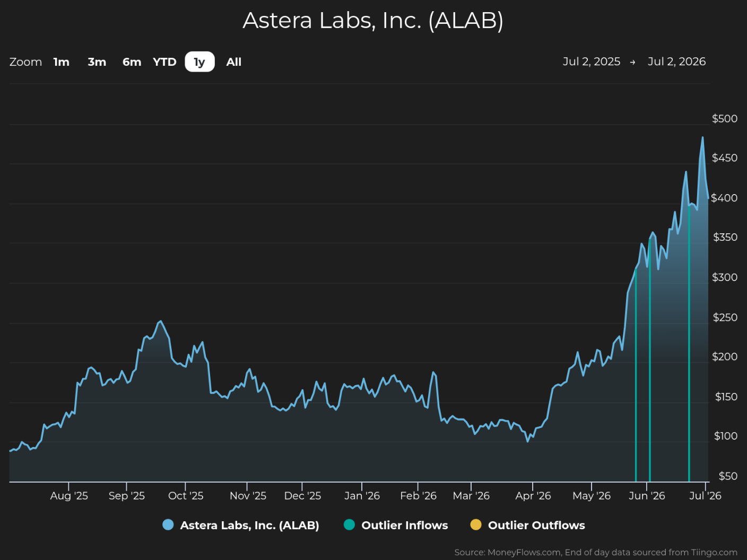Click the $400 y-axis label

[x=725, y=198]
